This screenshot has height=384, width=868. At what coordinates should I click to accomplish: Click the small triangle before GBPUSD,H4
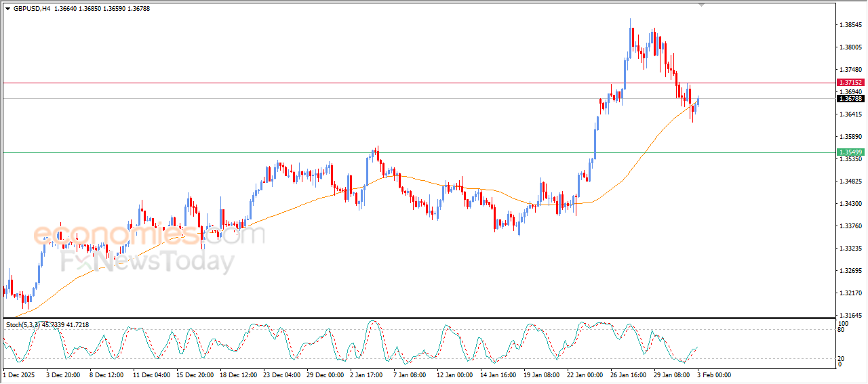pos(7,9)
